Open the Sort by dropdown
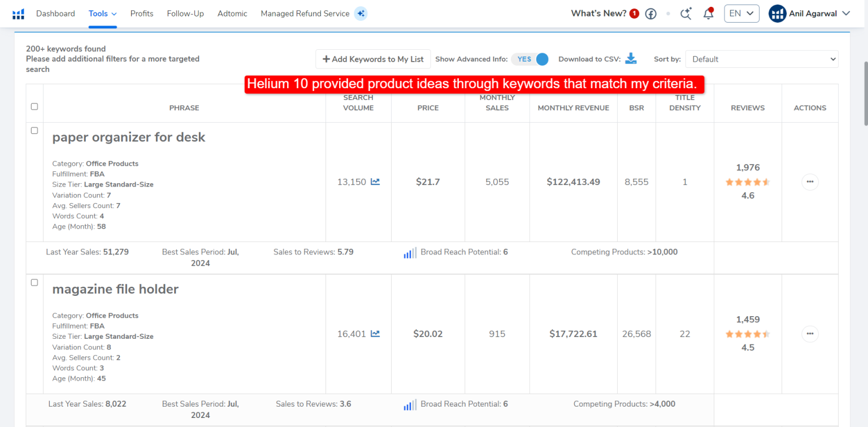 (761, 59)
